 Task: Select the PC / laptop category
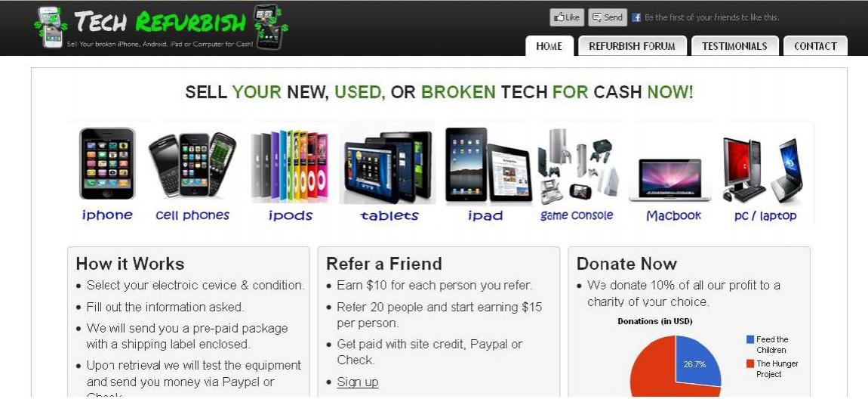(763, 169)
